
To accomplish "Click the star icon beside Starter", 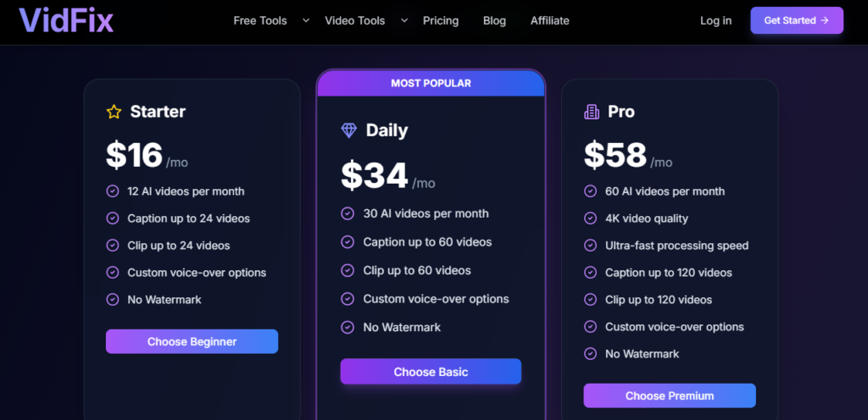I will tap(114, 112).
